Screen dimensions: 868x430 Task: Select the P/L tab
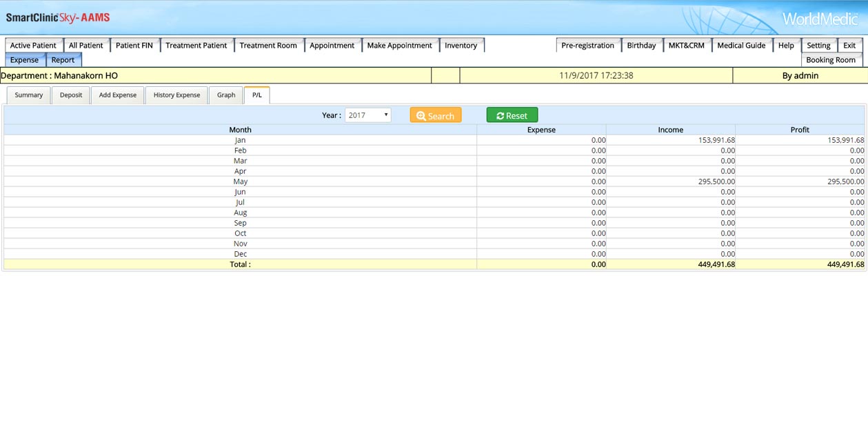[256, 95]
